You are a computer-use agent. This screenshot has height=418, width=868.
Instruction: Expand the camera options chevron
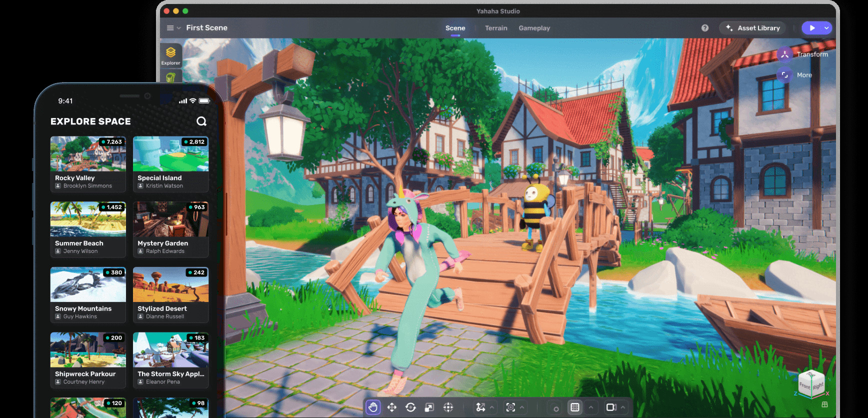[x=623, y=407]
